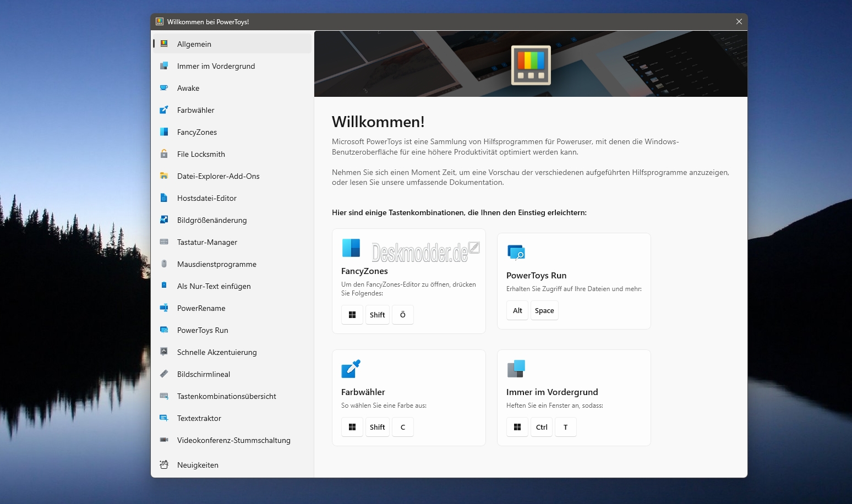Click the Shift key in Farbwähler card
852x504 pixels.
pos(378,427)
